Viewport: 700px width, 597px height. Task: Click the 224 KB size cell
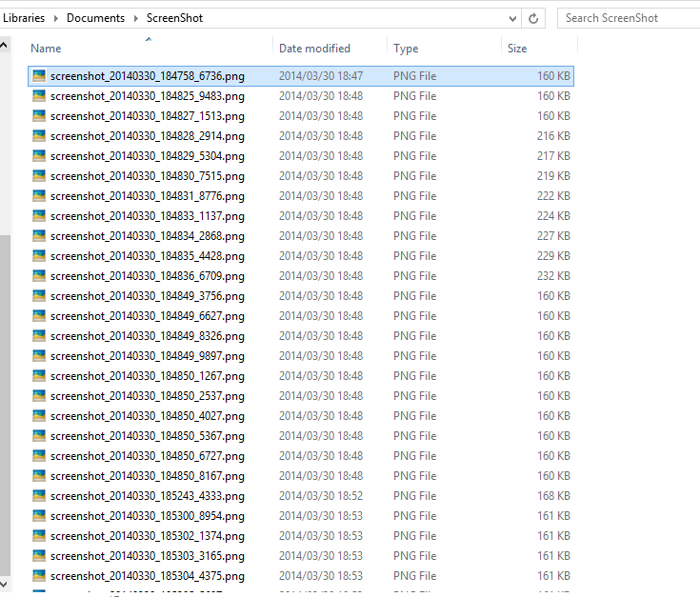[553, 216]
